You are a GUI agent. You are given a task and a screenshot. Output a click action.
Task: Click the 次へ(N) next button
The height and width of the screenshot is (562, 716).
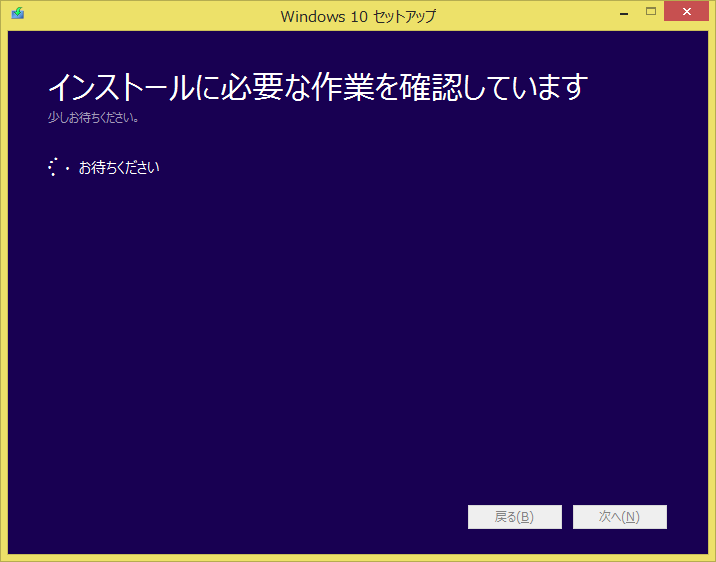point(620,517)
